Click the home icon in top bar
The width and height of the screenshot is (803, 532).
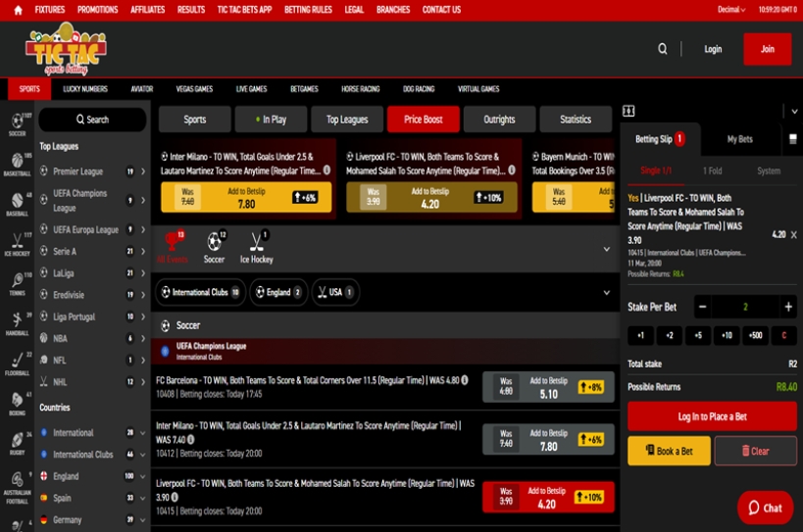pos(18,10)
